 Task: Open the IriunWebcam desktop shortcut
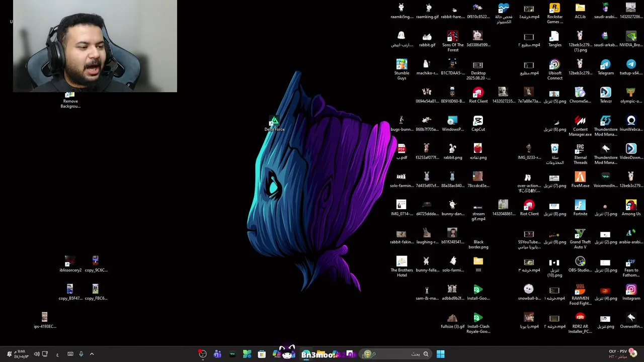click(631, 124)
